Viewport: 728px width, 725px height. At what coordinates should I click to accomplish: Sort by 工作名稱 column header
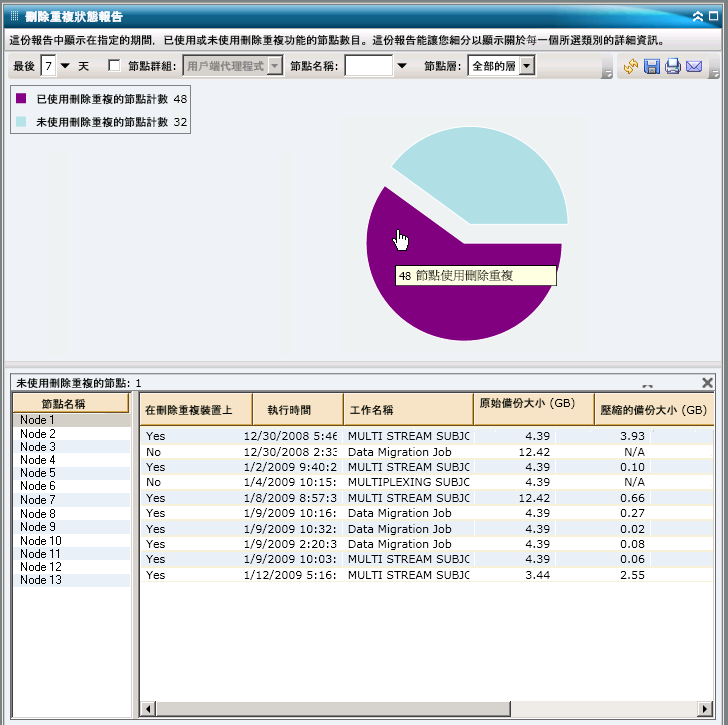point(409,410)
